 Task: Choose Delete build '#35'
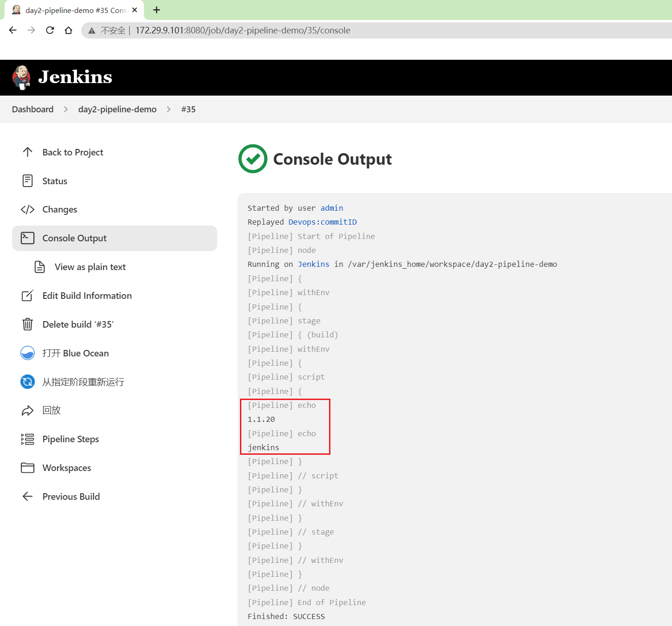78,324
